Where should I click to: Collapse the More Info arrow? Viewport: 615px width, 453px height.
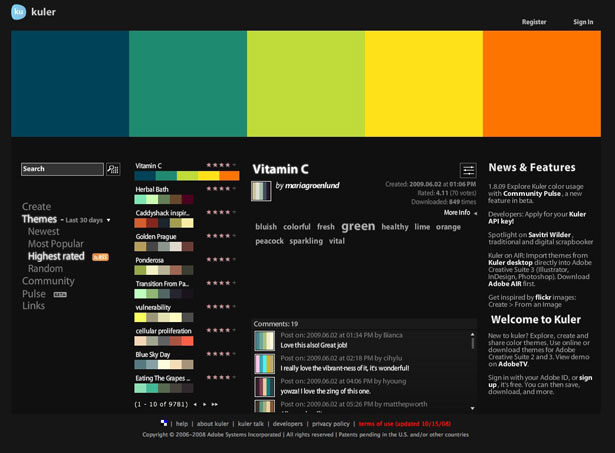475,213
